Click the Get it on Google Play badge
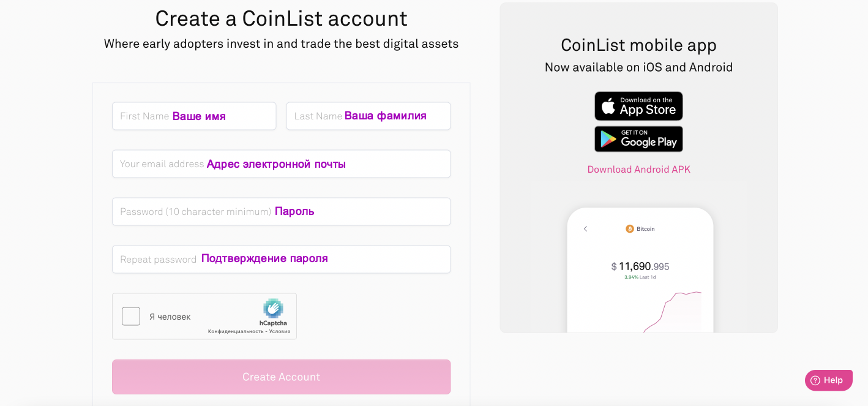Screen dimensions: 868x406 638,138
